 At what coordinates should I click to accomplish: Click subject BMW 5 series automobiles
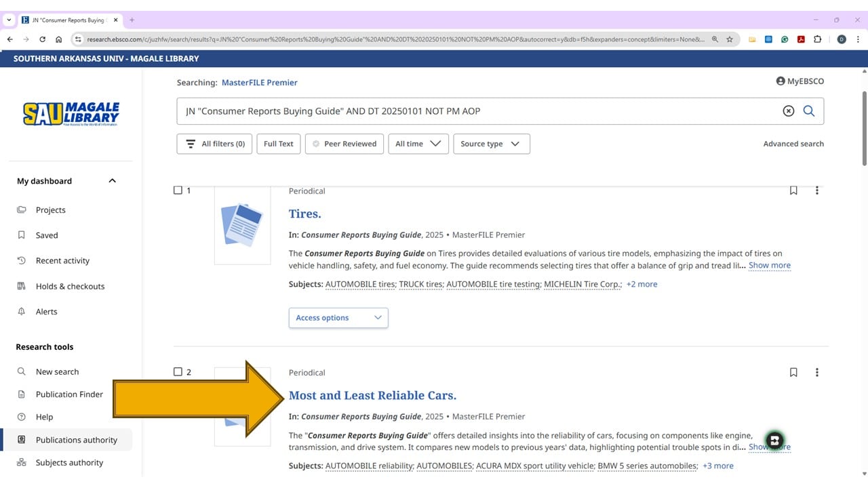tap(647, 466)
